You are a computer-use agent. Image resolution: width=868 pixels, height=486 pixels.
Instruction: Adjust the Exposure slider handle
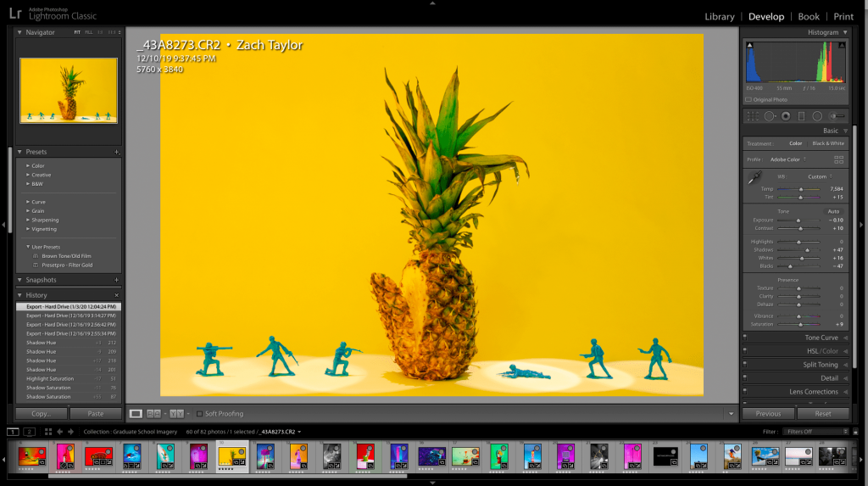click(798, 220)
